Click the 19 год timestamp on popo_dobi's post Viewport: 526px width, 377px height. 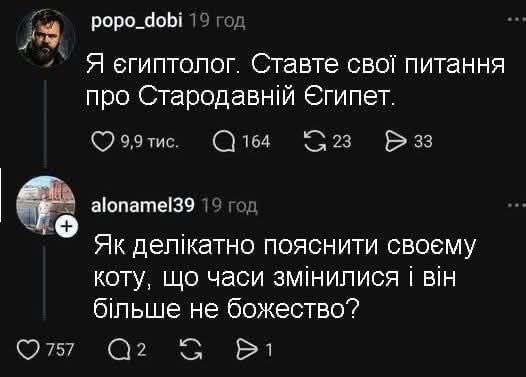point(217,21)
